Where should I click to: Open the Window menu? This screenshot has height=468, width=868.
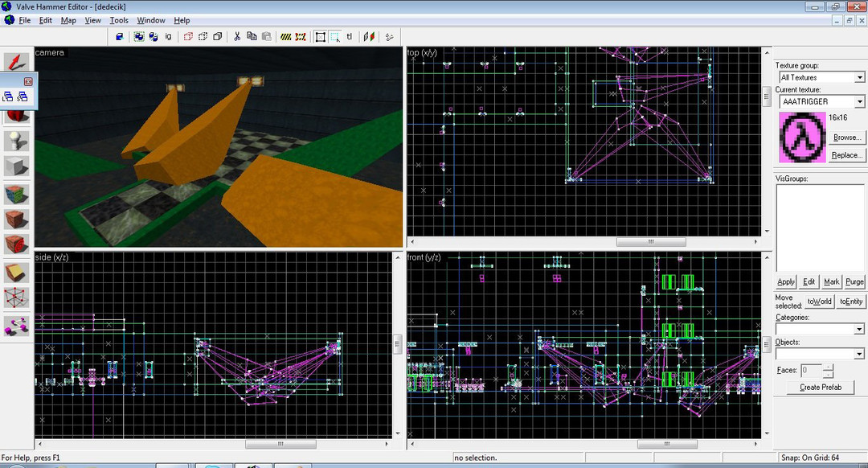151,20
